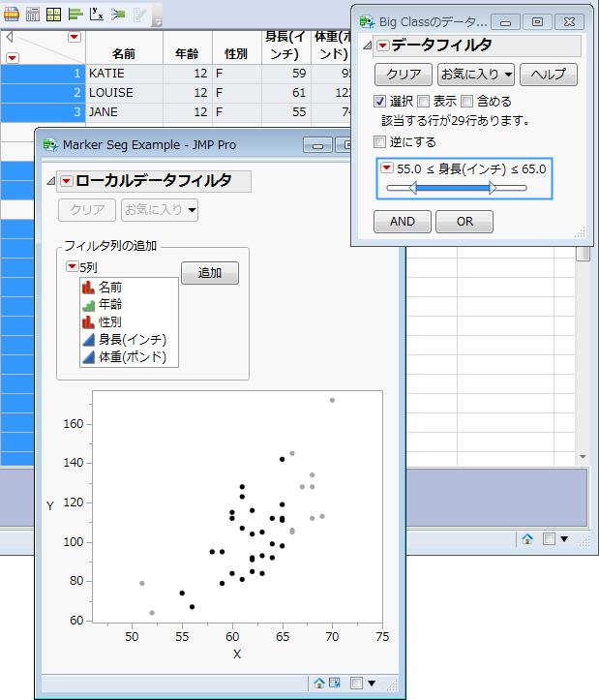The width and height of the screenshot is (599, 700).
Task: Open Fit Y by X toolbar icon
Action: click(x=97, y=15)
